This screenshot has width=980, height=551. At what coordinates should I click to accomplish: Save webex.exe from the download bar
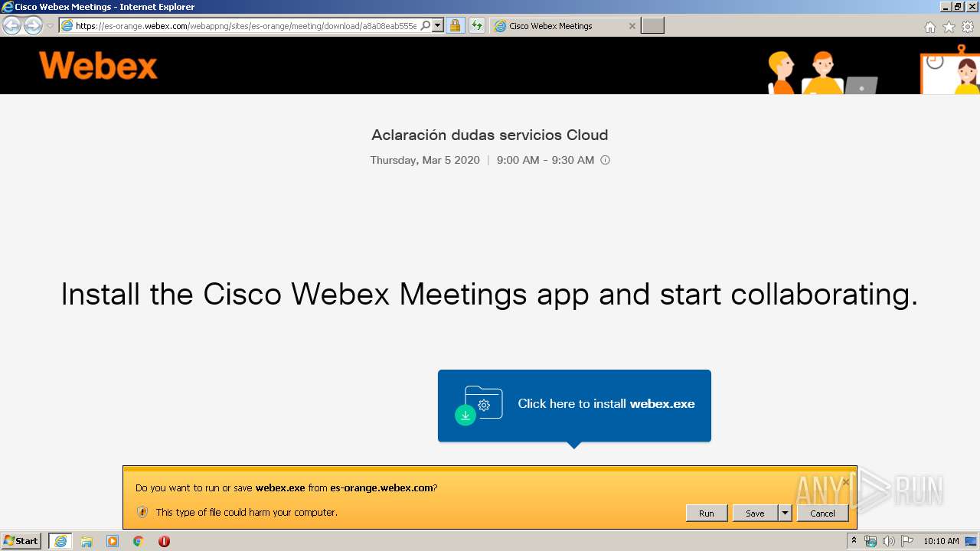coord(755,514)
